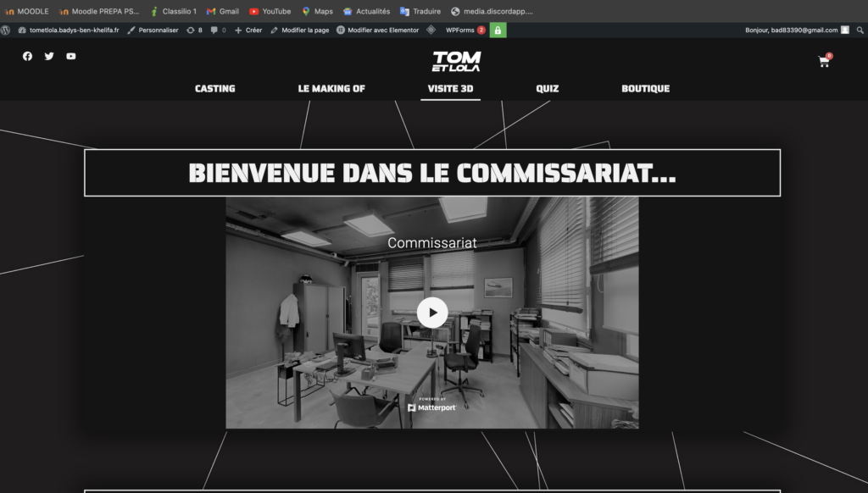Open the YouTube channel icon in header

click(x=71, y=56)
